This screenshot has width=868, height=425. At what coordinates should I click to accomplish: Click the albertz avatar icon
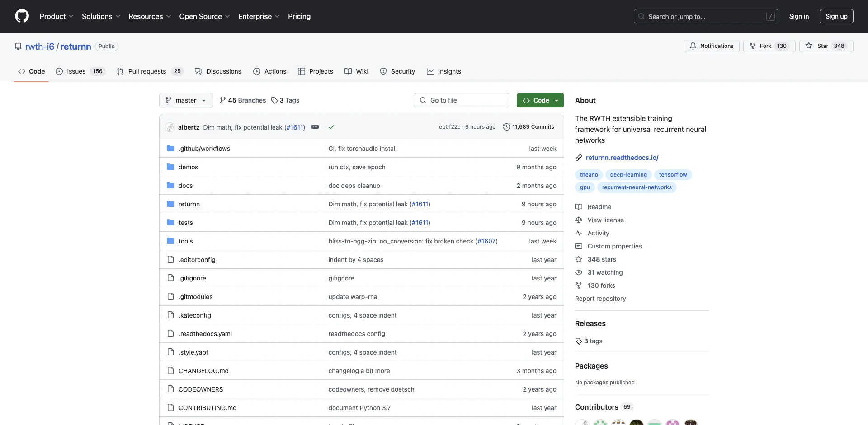pyautogui.click(x=170, y=127)
